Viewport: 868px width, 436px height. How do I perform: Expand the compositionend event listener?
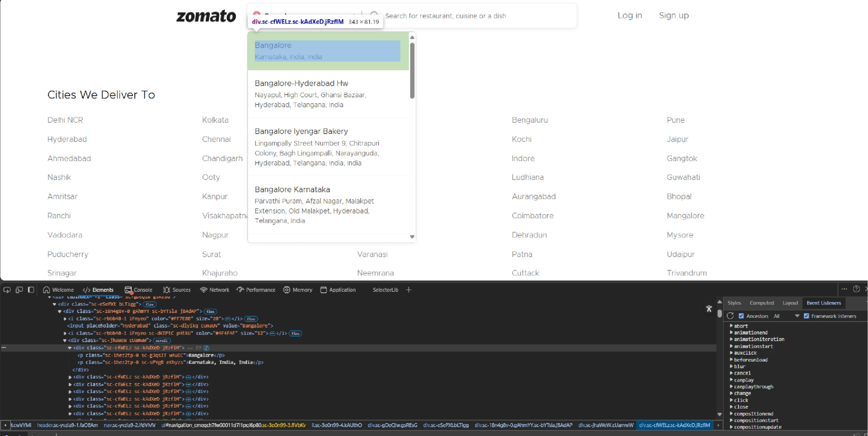pyautogui.click(x=731, y=414)
